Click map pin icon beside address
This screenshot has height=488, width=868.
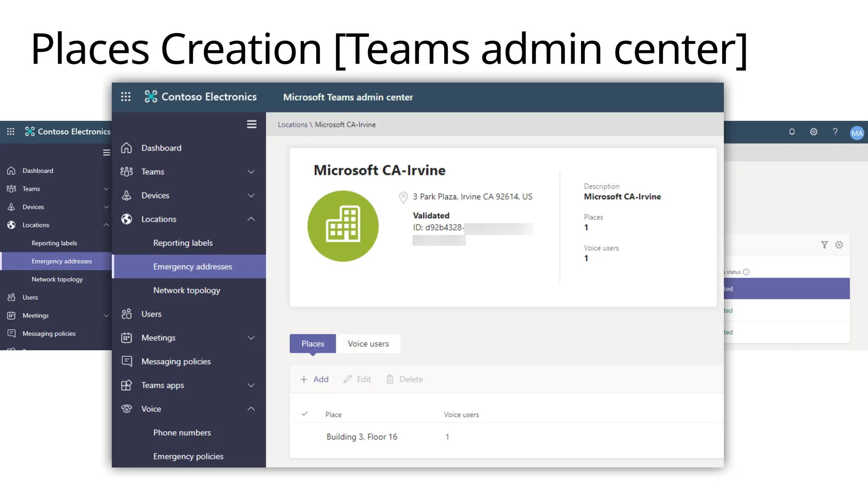coord(403,197)
